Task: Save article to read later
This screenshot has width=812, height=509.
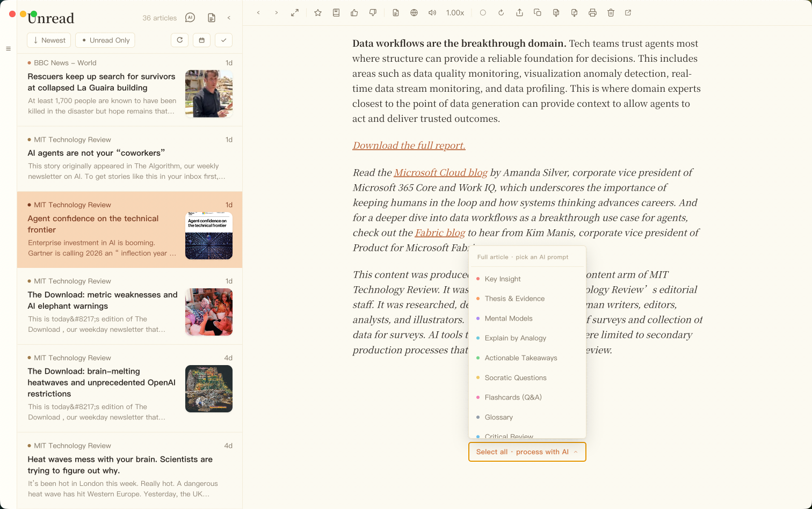Action: click(336, 12)
